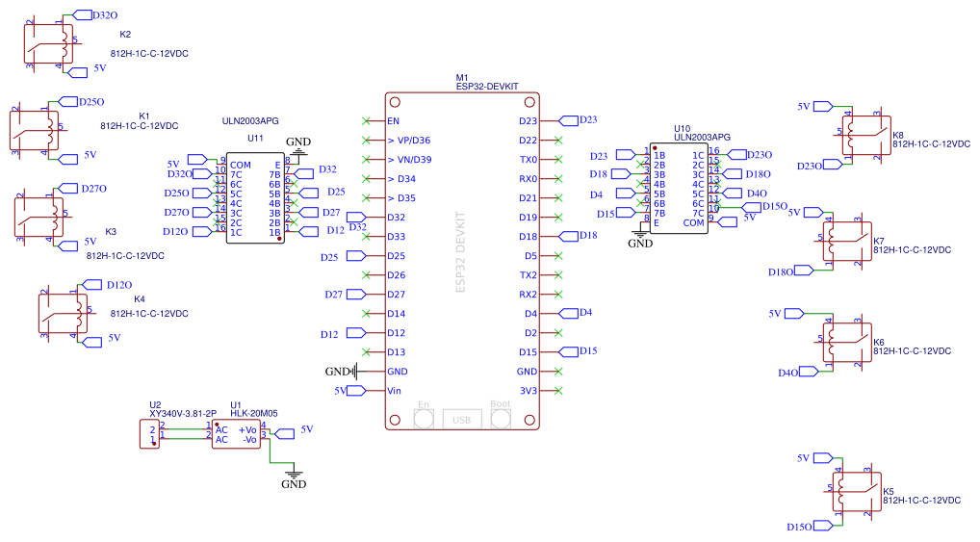Click the RX0 pin label on ESP32
Screen dimensions: 980x542
click(x=529, y=179)
